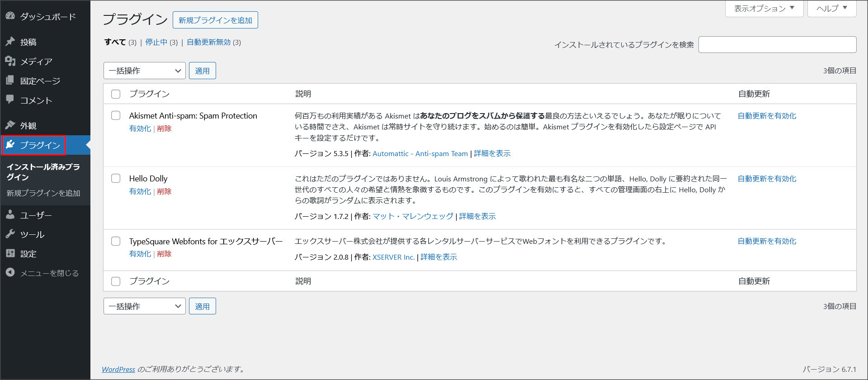Click the settings sliders icon for 設定
The height and width of the screenshot is (380, 868).
click(10, 253)
